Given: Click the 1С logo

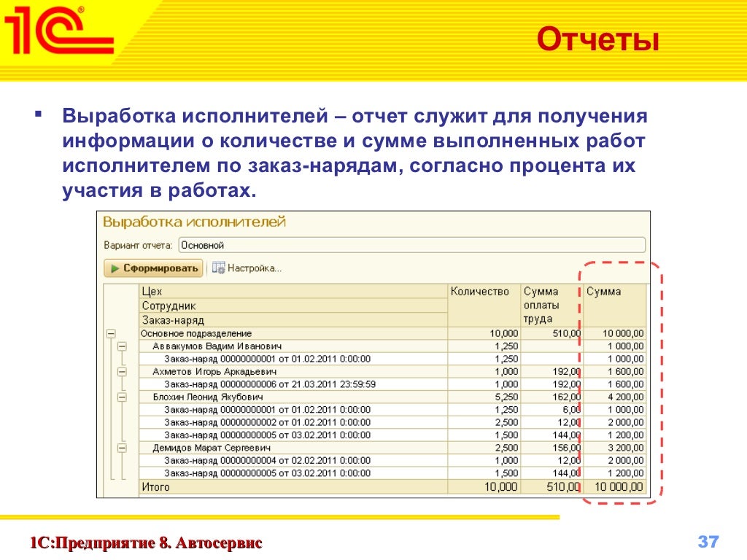Looking at the screenshot, I should pos(58,31).
